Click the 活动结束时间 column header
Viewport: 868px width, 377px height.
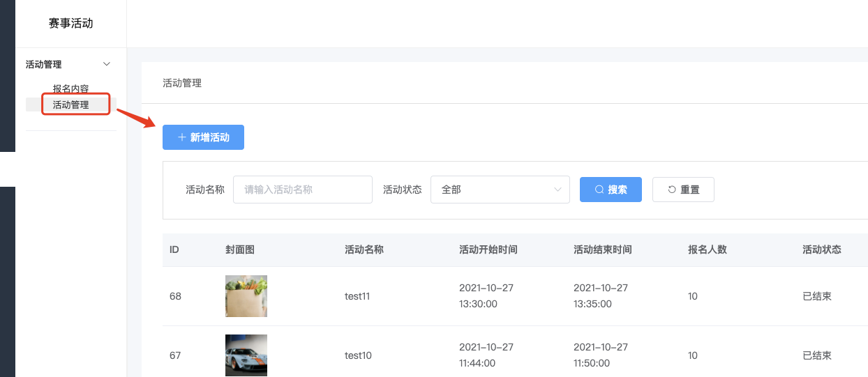pyautogui.click(x=603, y=249)
